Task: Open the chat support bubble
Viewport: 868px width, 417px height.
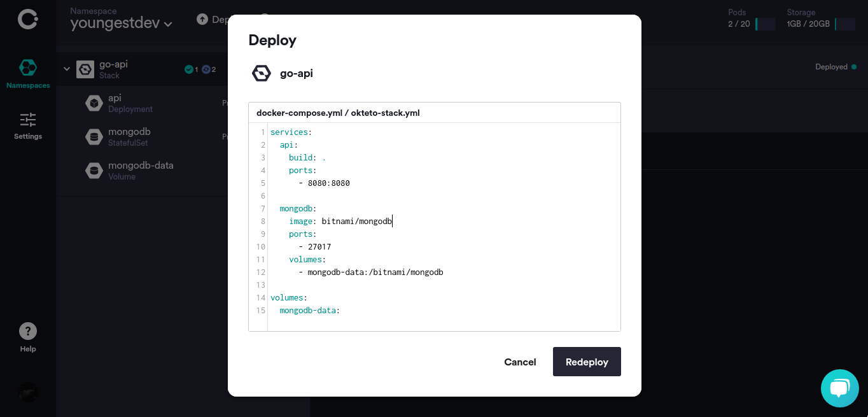Action: coord(839,388)
